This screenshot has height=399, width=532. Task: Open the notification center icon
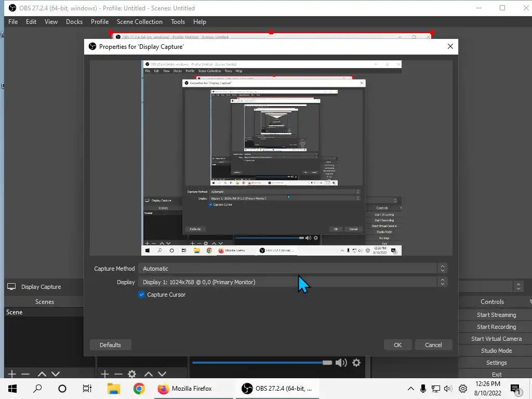pyautogui.click(x=515, y=389)
